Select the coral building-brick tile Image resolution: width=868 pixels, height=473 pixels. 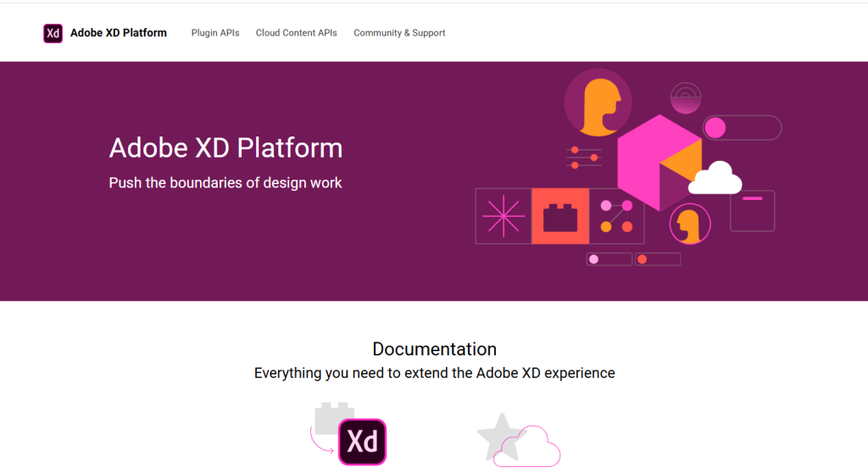(x=559, y=216)
